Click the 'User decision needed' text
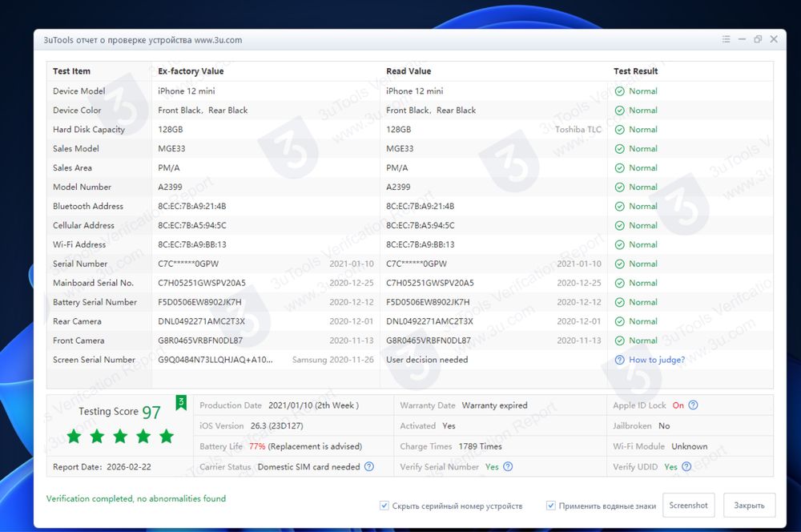The height and width of the screenshot is (532, 801). (427, 360)
